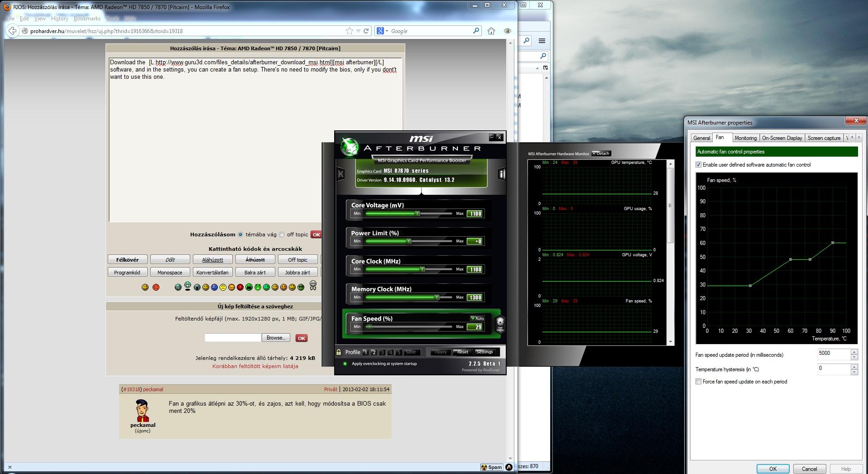Viewport: 868px width, 474px height.
Task: Click the eye icon in Firefox toolbar
Action: 508,31
